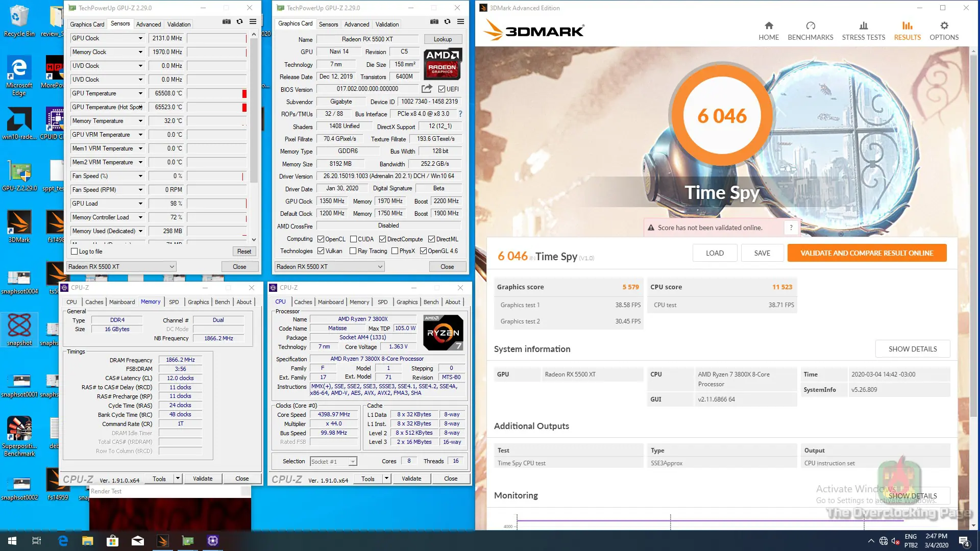Screen dimensions: 980x551
Task: Take a screenshot in GPU-Z Sensors window
Action: pos(226,22)
